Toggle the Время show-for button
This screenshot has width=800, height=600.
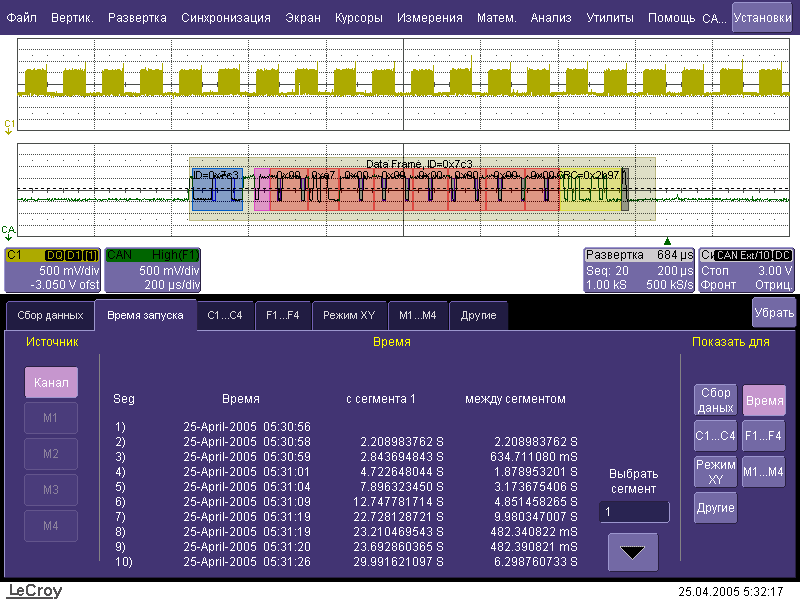click(764, 401)
